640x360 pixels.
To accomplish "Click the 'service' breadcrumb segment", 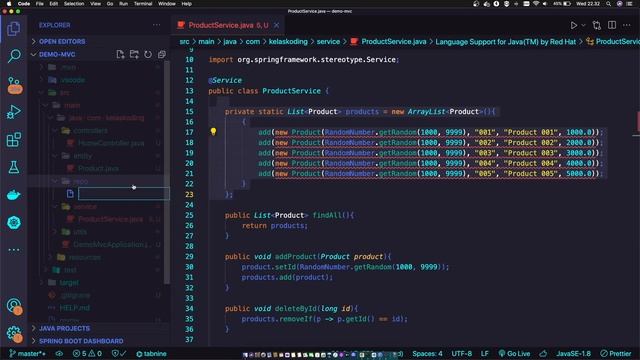I will tap(328, 42).
